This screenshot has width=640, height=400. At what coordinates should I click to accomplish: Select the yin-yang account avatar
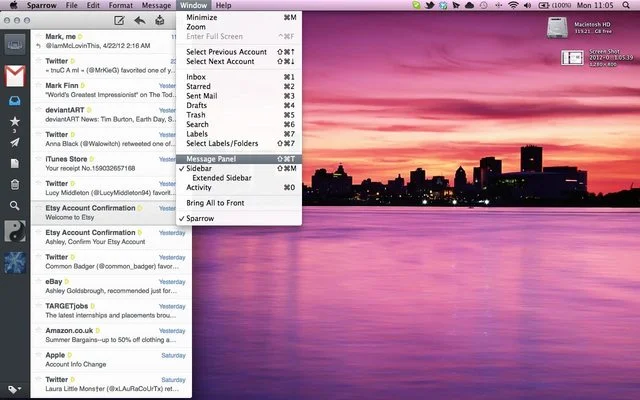point(15,231)
